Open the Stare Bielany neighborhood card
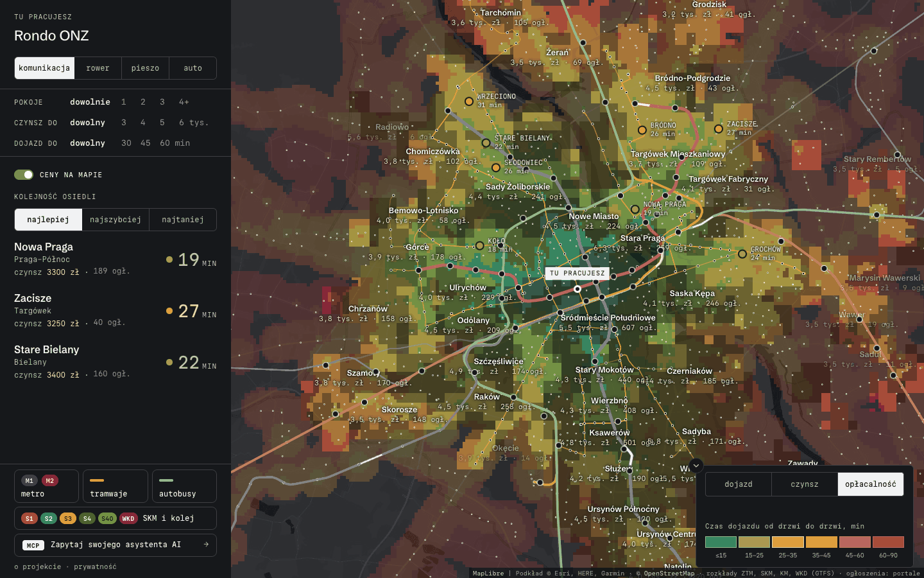Viewport: 924px width, 578px height. pos(116,362)
